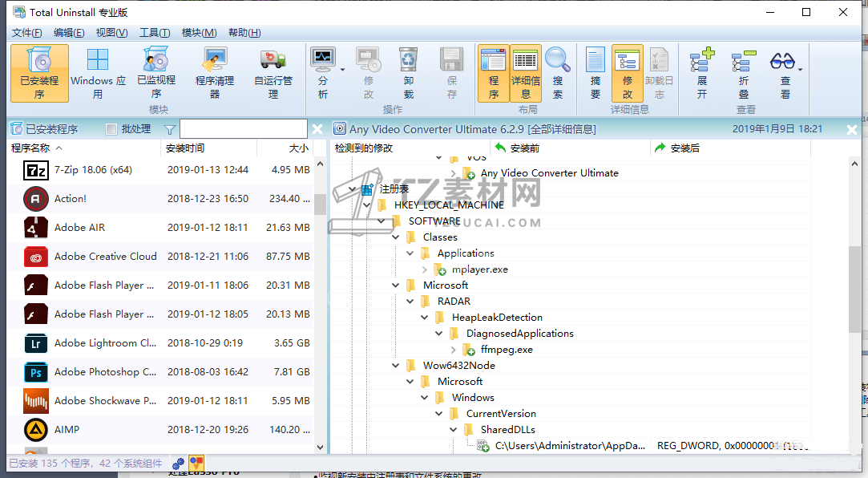Click the 分析 analyze button
868x478 pixels.
(323, 73)
